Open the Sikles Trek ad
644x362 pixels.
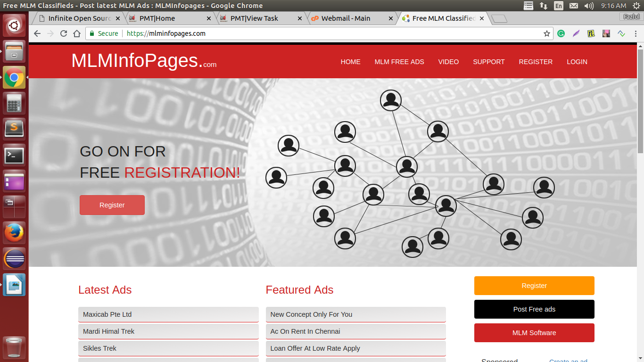[168, 348]
